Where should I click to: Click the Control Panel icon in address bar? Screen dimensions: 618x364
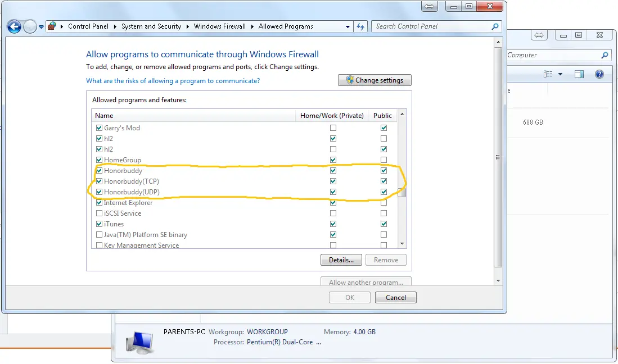coord(52,26)
